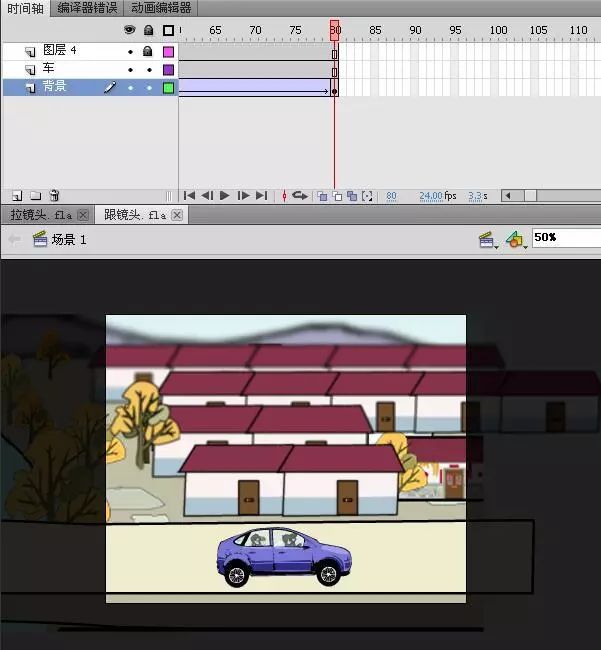Click the center frame icon
Image resolution: width=601 pixels, height=650 pixels.
(284, 196)
